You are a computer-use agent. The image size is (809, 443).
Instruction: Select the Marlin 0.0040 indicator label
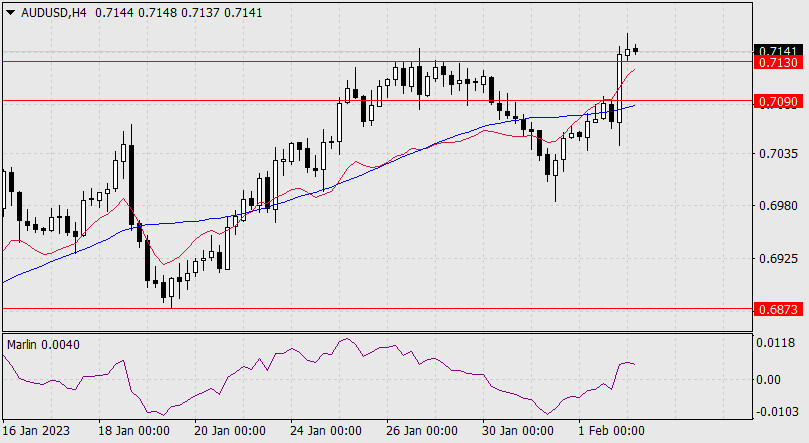click(43, 344)
